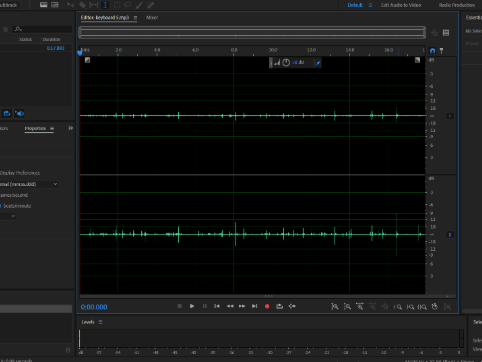This screenshot has height=362, width=482.
Task: Zoom out full on all axes
Action: click(x=385, y=306)
